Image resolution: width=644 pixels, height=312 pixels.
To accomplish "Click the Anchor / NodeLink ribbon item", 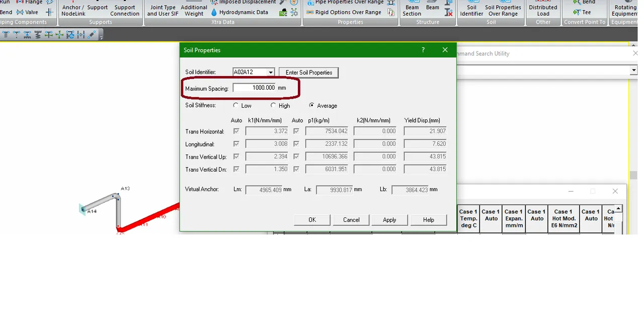I will 73,10.
